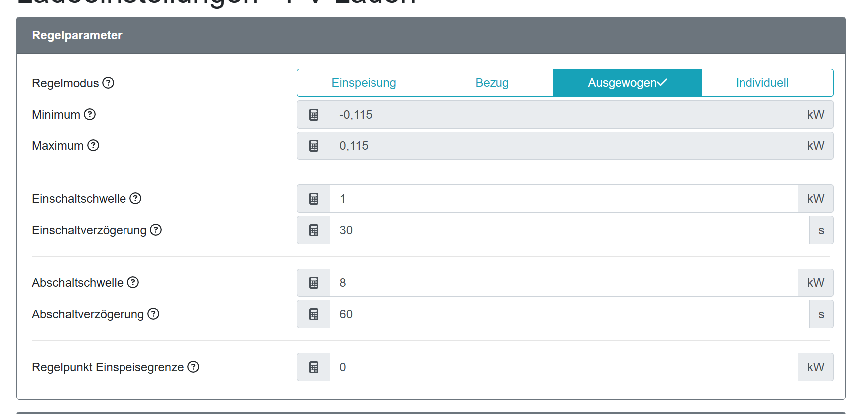The height and width of the screenshot is (414, 868).
Task: Click the Einschaltschwelle label
Action: tap(79, 199)
